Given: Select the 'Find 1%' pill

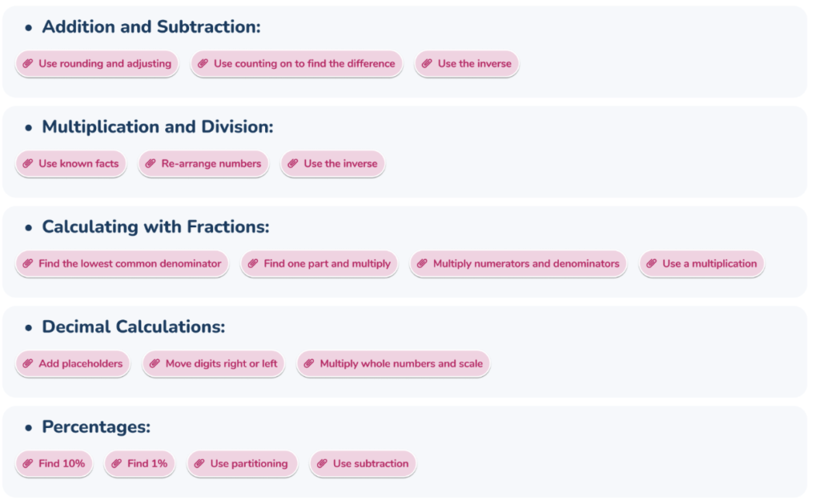Looking at the screenshot, I should point(147,464).
